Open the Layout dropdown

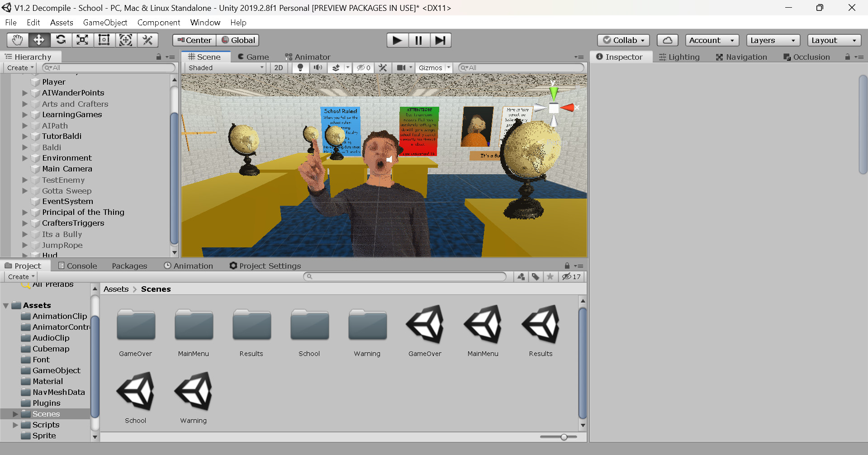point(834,40)
